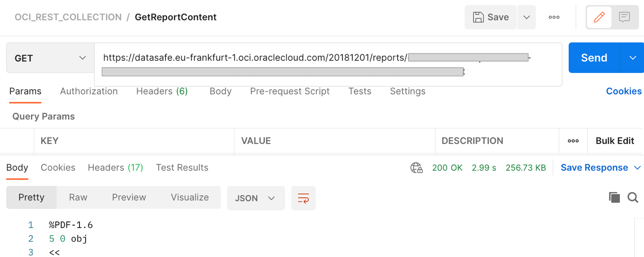The image size is (644, 257).
Task: Expand the Send button dropdown arrow
Action: (633, 58)
